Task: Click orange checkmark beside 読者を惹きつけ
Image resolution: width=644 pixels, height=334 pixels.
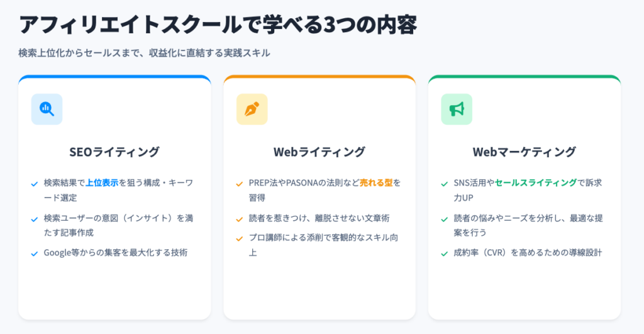Action: tap(239, 220)
